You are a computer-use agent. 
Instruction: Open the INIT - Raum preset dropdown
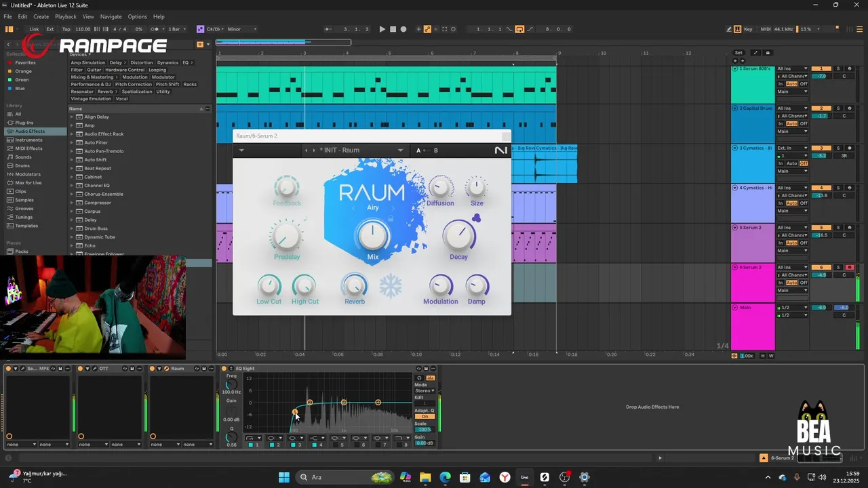pyautogui.click(x=400, y=150)
